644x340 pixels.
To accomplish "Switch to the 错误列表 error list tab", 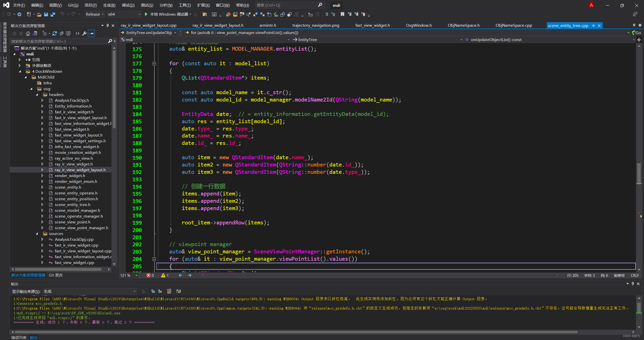I will (x=19, y=337).
